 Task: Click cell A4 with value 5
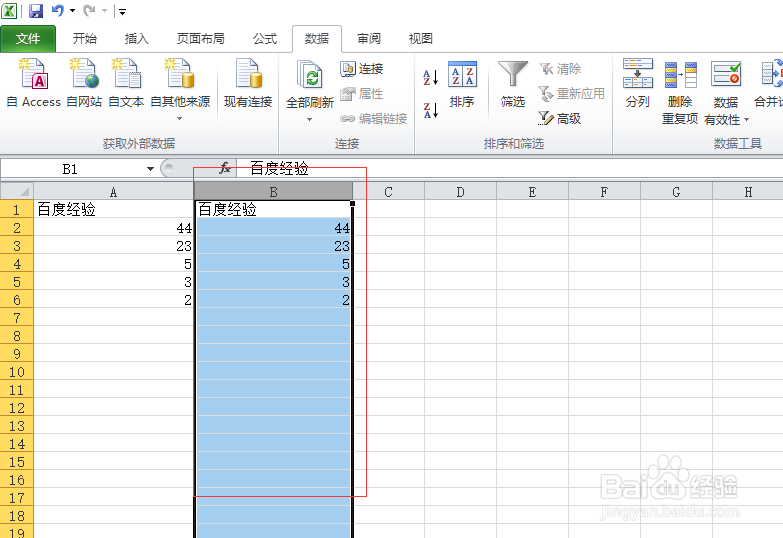113,264
